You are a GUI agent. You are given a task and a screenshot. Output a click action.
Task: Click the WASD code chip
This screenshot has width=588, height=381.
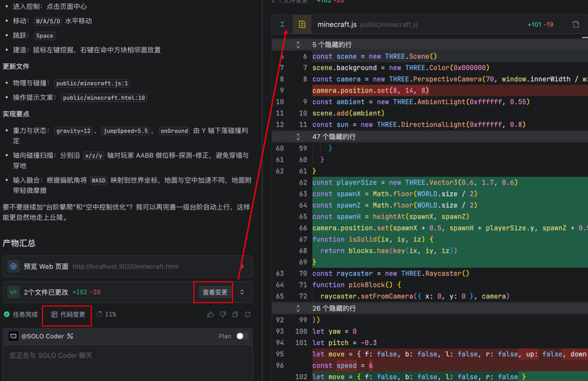tap(99, 180)
